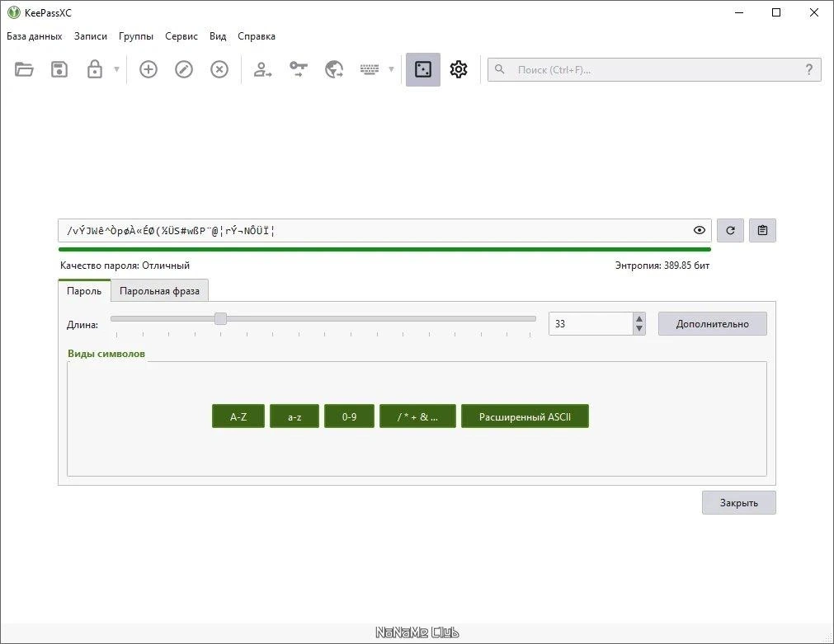The image size is (834, 644).
Task: Open the settings gear icon
Action: coord(459,69)
